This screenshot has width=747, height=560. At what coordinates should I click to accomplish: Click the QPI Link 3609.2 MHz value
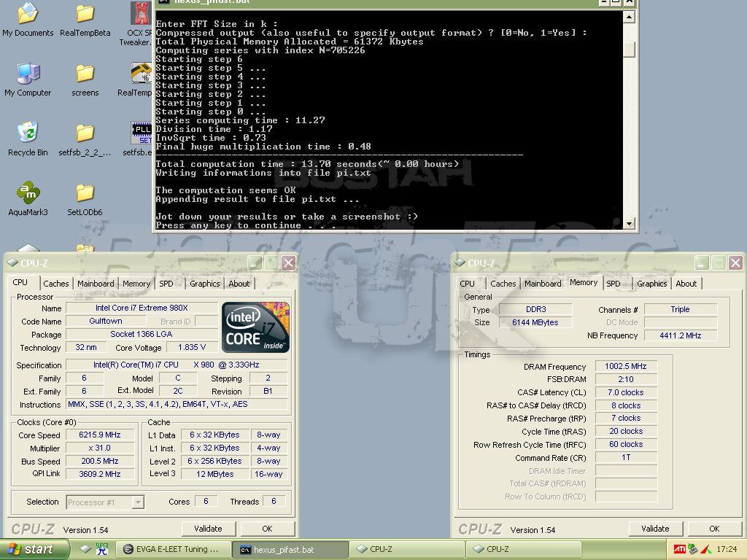100,474
